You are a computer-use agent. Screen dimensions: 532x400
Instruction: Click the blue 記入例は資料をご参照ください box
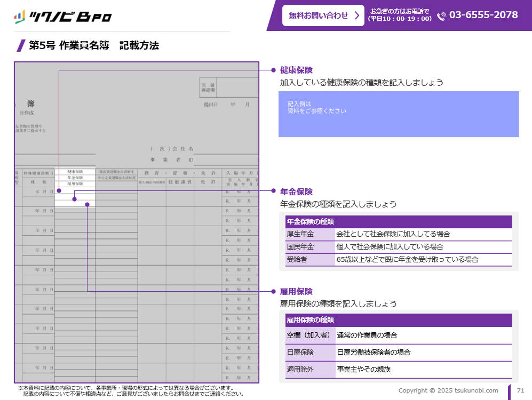click(x=399, y=114)
